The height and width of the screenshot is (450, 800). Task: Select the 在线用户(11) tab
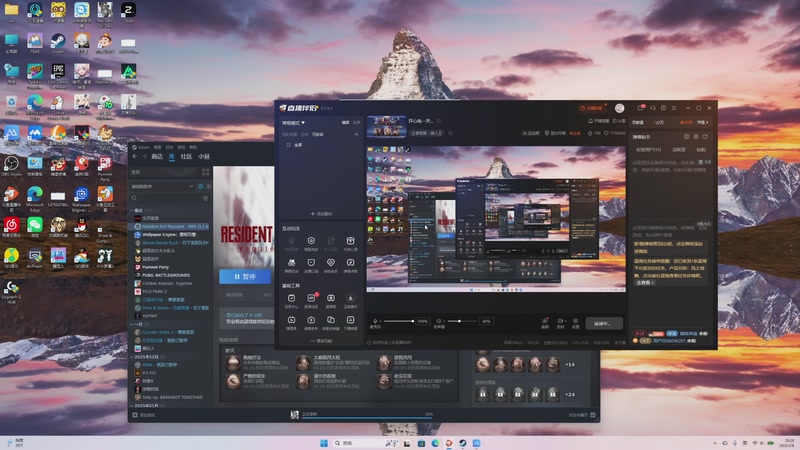(648, 149)
